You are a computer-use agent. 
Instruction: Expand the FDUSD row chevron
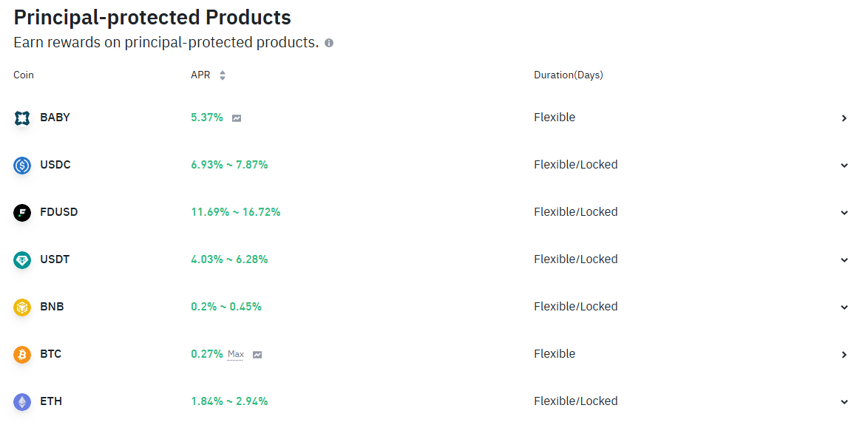(x=844, y=213)
